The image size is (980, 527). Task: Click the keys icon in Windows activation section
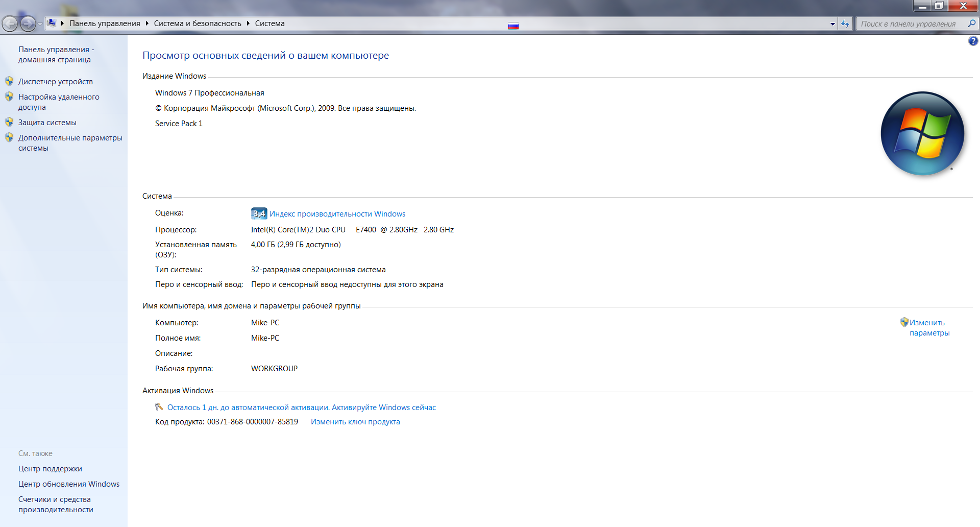coord(159,407)
